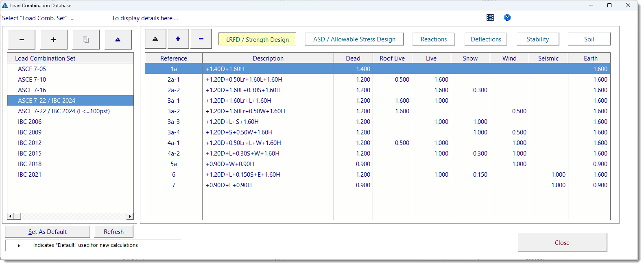
Task: Select ASCE 7-22 / IBC 2024 set
Action: pyautogui.click(x=70, y=101)
